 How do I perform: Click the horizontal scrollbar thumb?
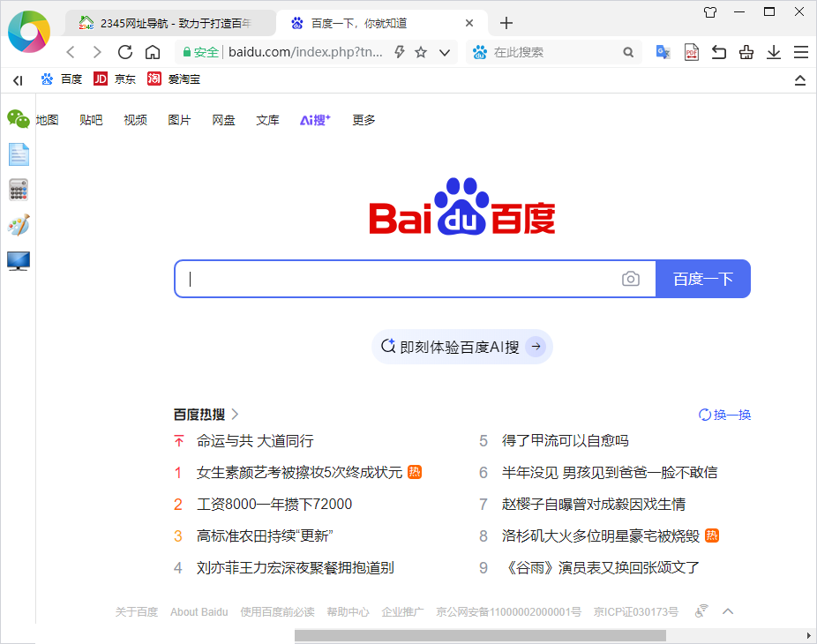(x=480, y=636)
